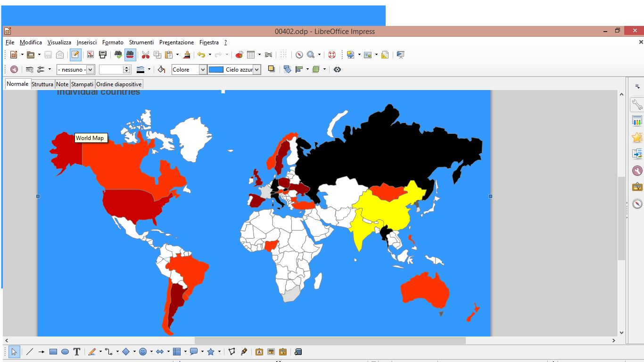This screenshot has width=644, height=362.
Task: Click the Undo arrow icon
Action: (201, 55)
